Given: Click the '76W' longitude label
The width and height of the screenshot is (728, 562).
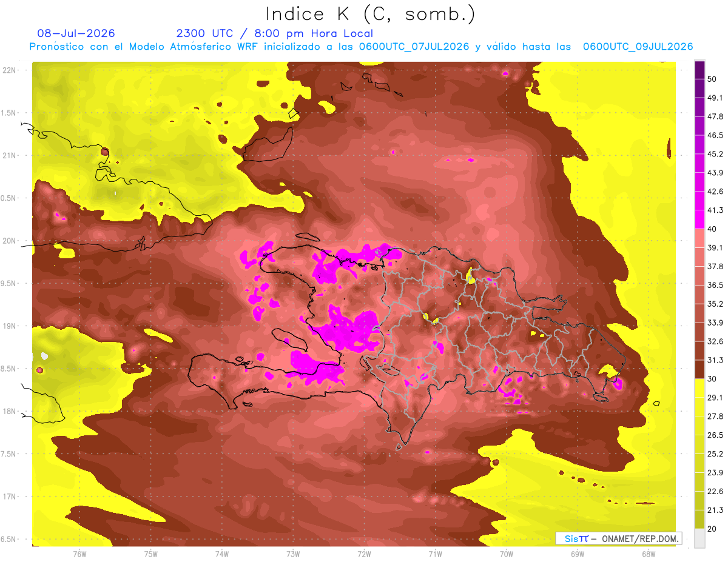Looking at the screenshot, I should pyautogui.click(x=79, y=554).
